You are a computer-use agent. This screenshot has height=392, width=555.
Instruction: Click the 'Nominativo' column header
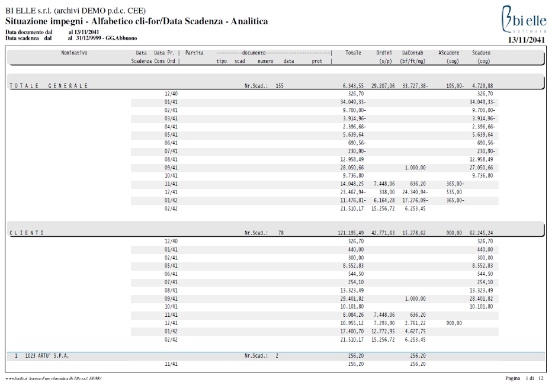tap(74, 53)
